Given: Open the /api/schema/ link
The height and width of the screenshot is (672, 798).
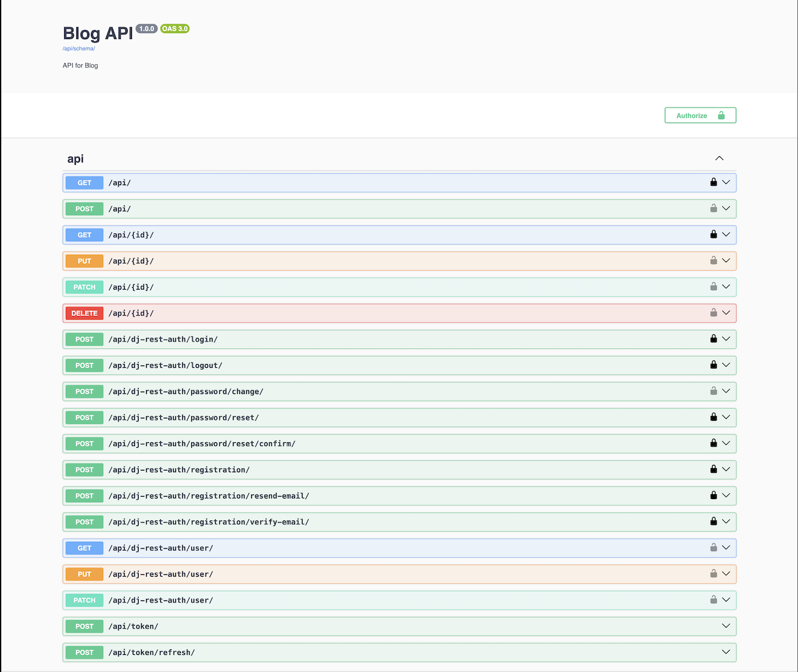Looking at the screenshot, I should 79,48.
